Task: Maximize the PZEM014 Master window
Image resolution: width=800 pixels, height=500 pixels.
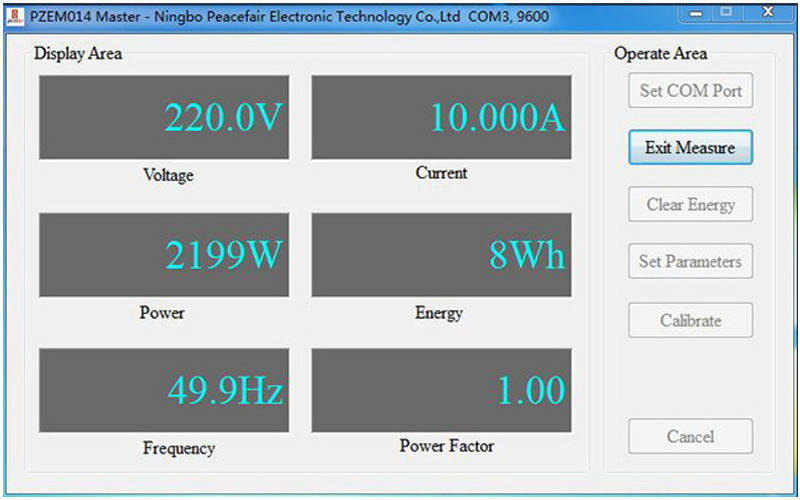Action: click(726, 13)
